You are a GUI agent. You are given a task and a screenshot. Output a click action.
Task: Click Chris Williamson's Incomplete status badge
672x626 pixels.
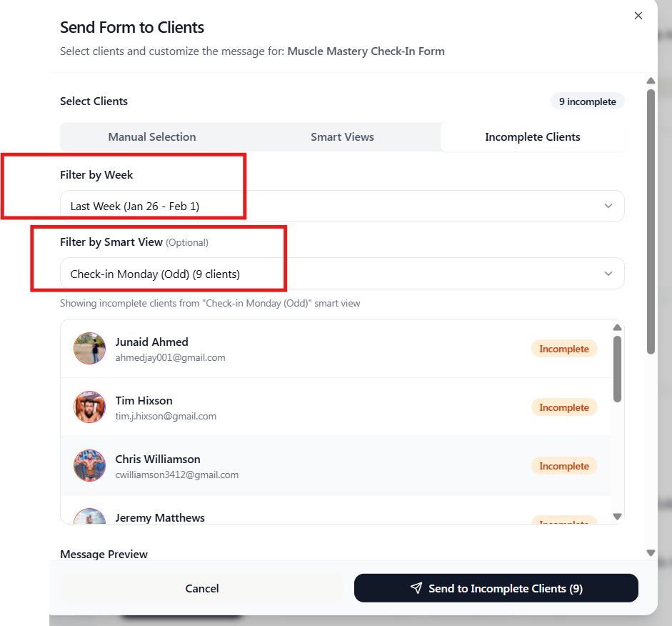[x=563, y=466]
